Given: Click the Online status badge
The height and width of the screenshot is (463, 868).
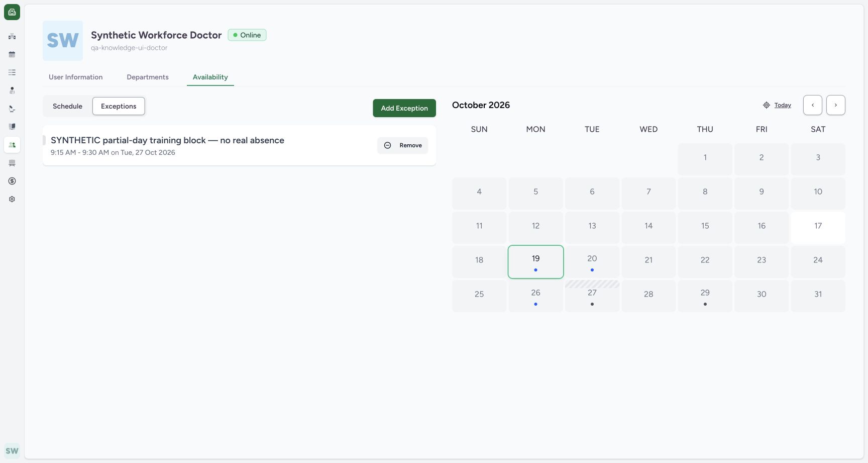Looking at the screenshot, I should (247, 35).
